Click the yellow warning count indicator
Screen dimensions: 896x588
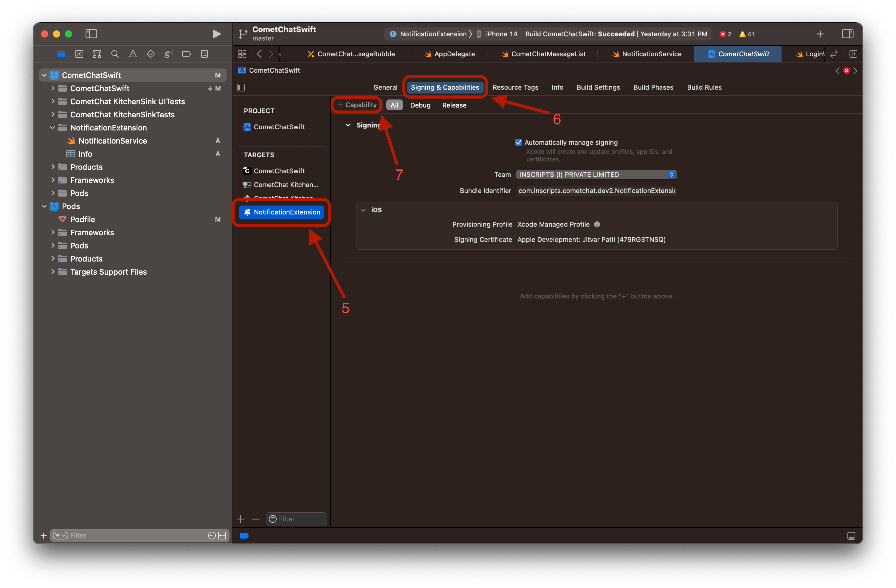click(x=747, y=34)
